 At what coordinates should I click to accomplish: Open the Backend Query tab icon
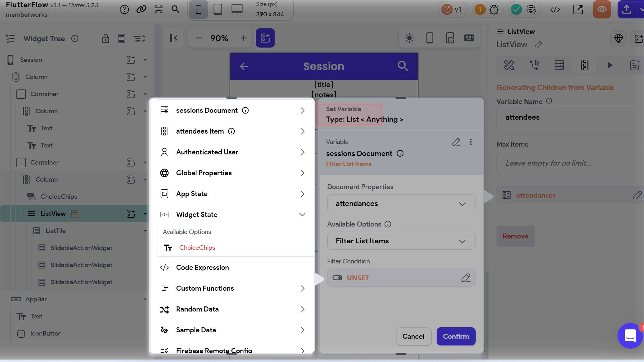(559, 65)
